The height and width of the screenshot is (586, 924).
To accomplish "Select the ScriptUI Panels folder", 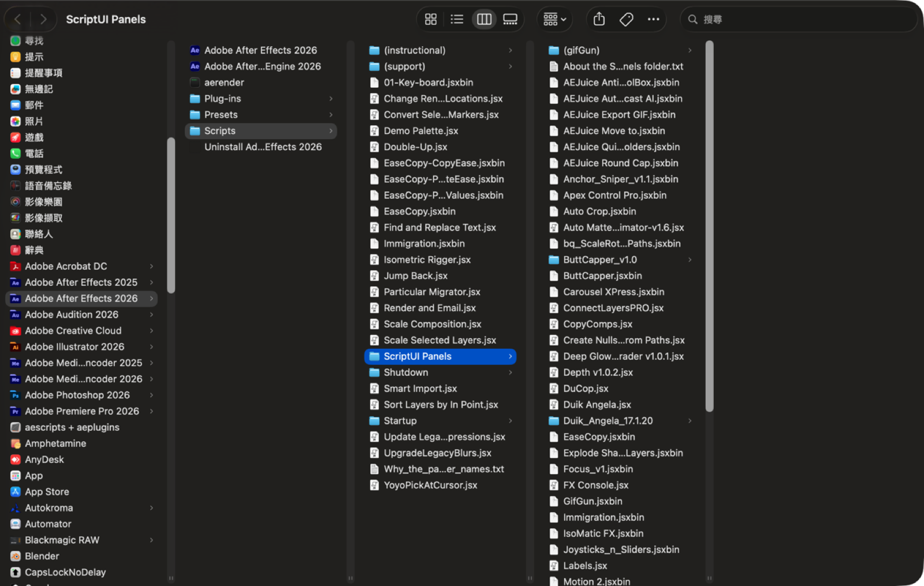I will pos(440,357).
